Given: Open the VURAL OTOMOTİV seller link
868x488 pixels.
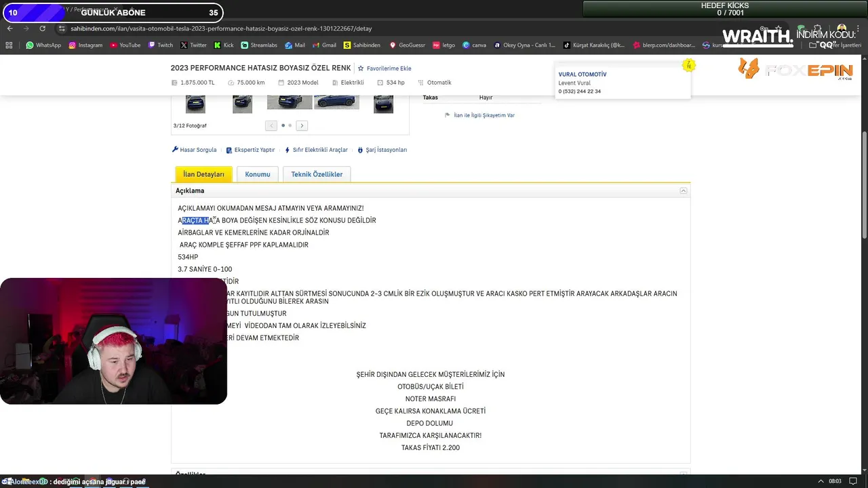Looking at the screenshot, I should 583,75.
